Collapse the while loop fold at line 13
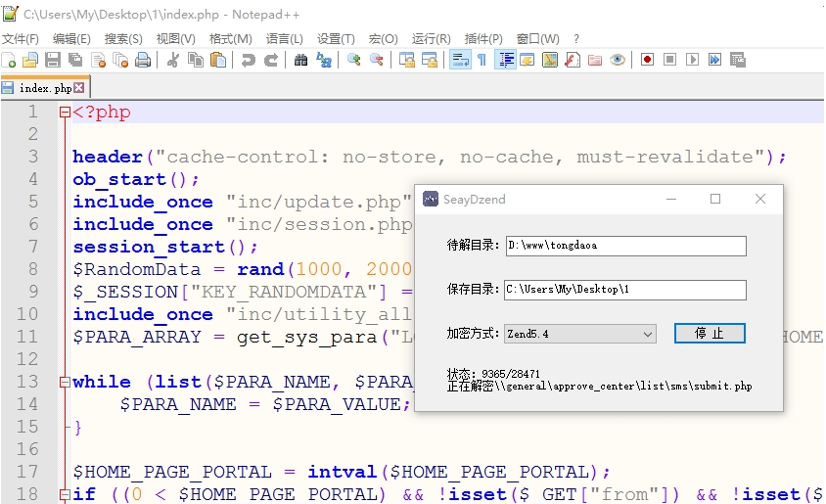The image size is (826, 504). (x=65, y=382)
